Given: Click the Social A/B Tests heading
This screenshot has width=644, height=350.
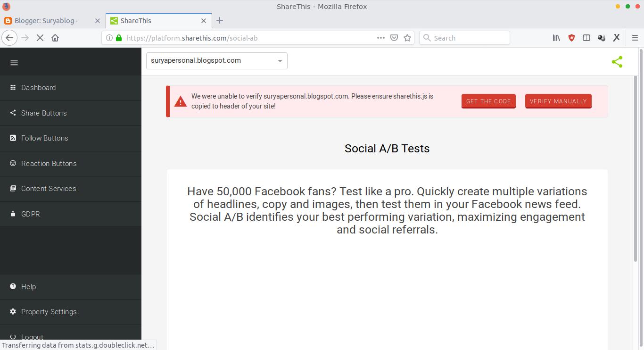Looking at the screenshot, I should [387, 149].
